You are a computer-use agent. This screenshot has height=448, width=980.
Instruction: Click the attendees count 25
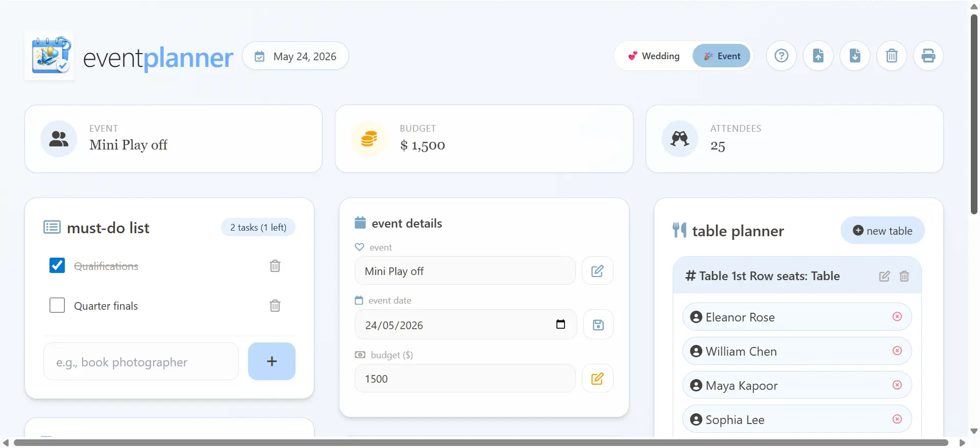point(718,146)
